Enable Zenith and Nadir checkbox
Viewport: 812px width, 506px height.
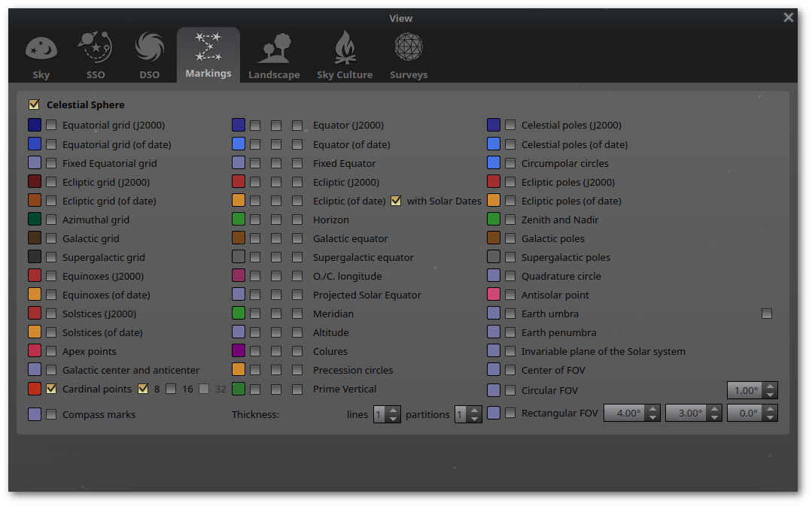[x=511, y=220]
